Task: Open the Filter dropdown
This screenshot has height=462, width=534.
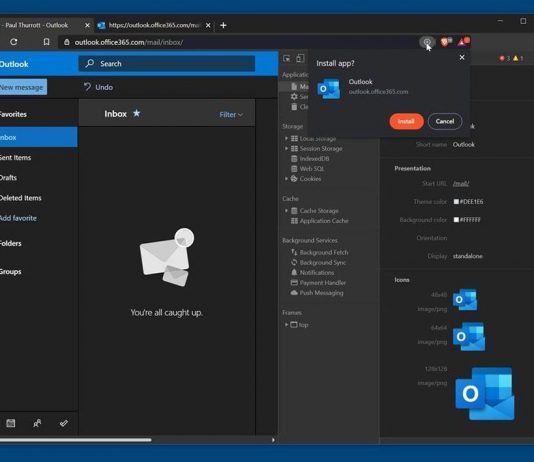Action: (231, 115)
